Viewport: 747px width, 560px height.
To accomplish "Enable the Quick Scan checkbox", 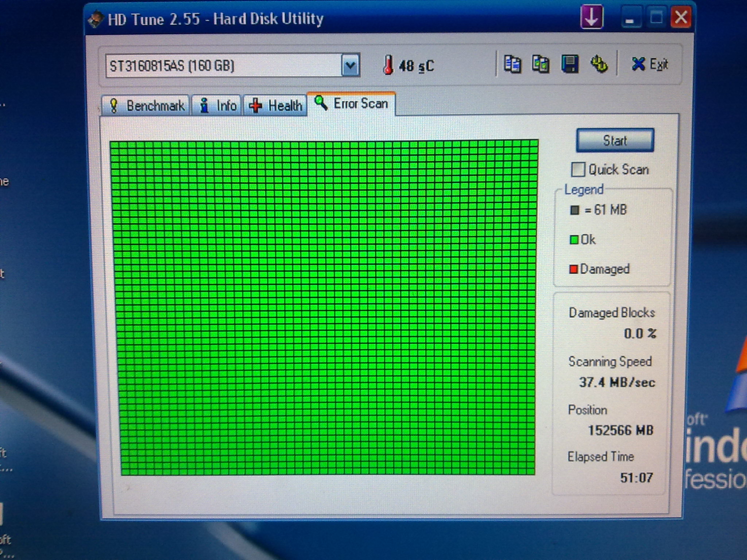I will click(578, 170).
